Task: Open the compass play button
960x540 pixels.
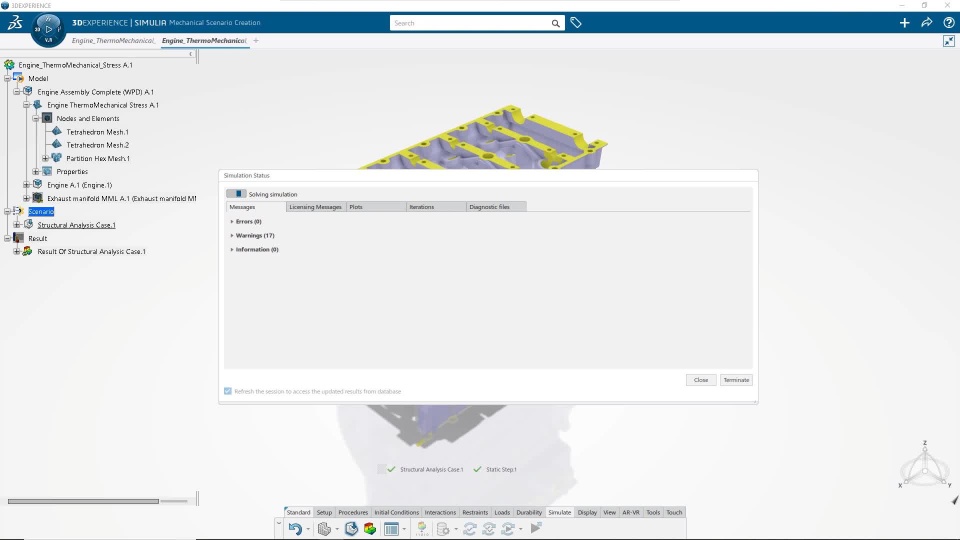Action: (x=48, y=29)
